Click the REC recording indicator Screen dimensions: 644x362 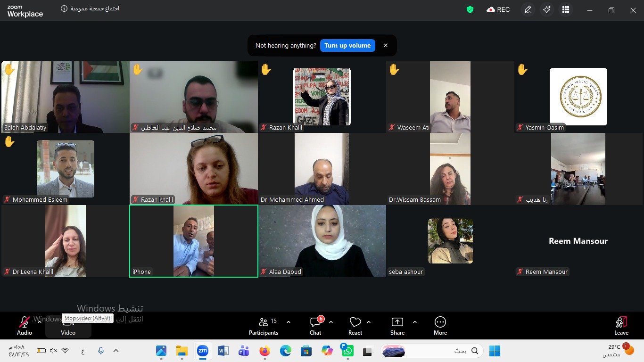(498, 9)
